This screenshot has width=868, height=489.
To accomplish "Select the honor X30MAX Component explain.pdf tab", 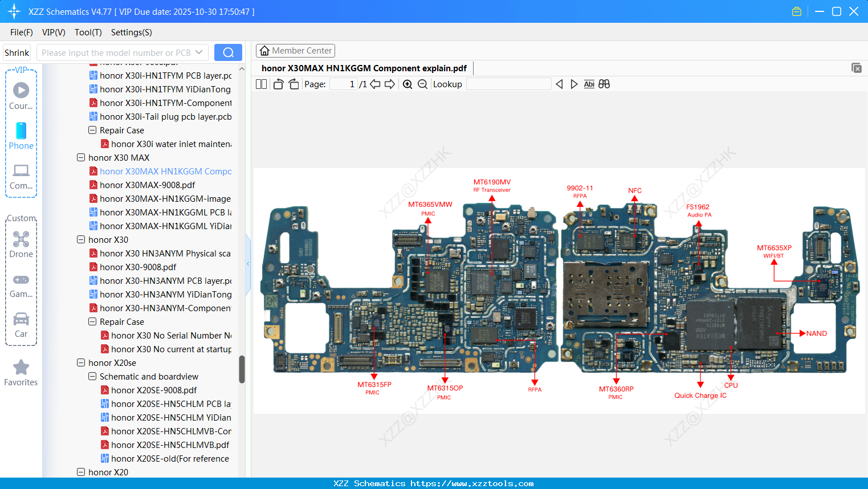I will pyautogui.click(x=364, y=68).
